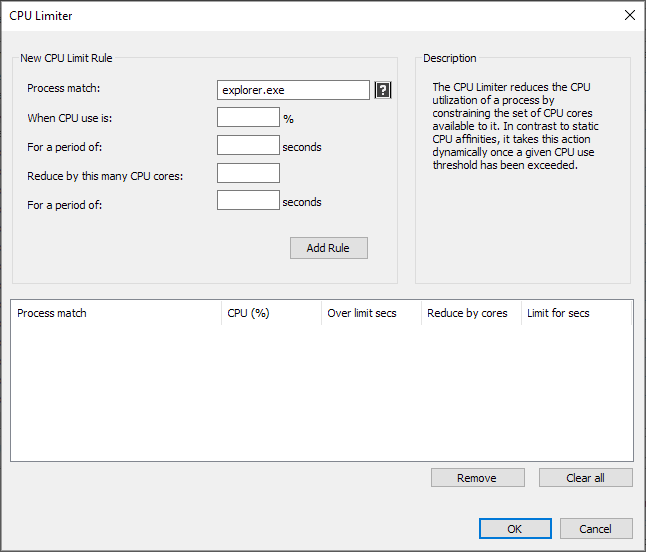Click the CPU Limiter title bar
The width and height of the screenshot is (646, 552).
pyautogui.click(x=309, y=16)
